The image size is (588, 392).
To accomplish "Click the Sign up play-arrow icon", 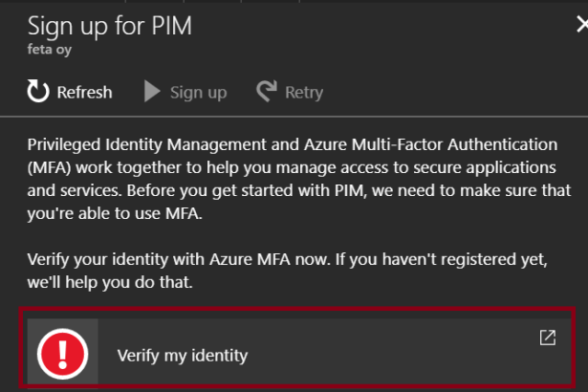I will 152,92.
